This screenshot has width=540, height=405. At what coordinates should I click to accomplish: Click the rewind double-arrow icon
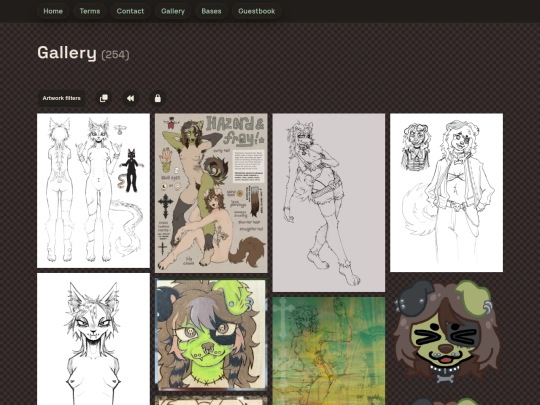point(131,98)
